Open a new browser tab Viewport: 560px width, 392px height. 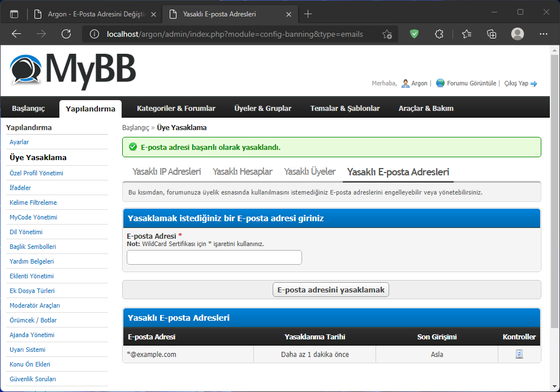click(x=308, y=14)
